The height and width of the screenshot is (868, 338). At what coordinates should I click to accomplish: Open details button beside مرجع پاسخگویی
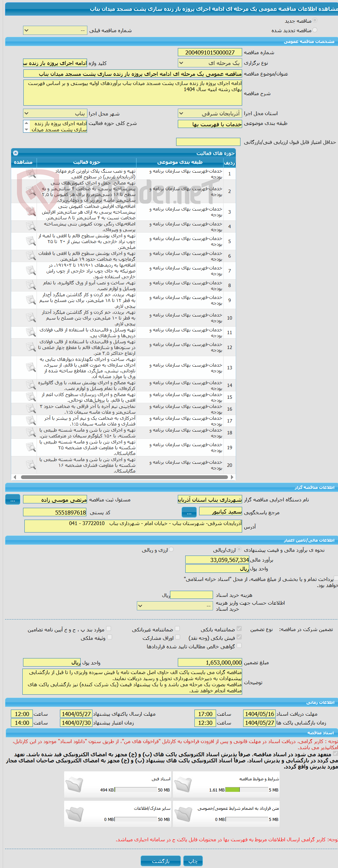click(189, 513)
